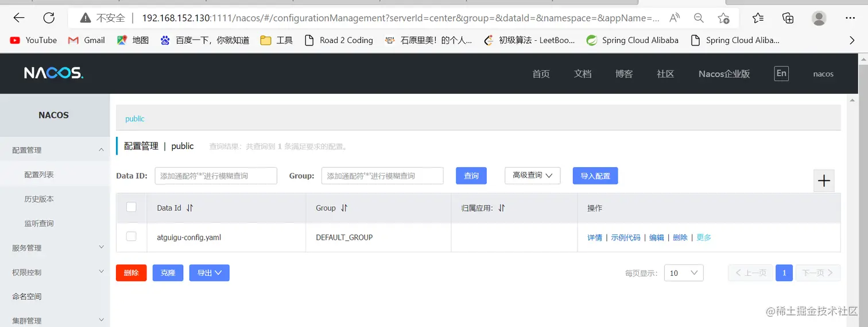Screen dimensions: 868x327
Task: Sort by Data Id using the sort arrows
Action: [190, 208]
